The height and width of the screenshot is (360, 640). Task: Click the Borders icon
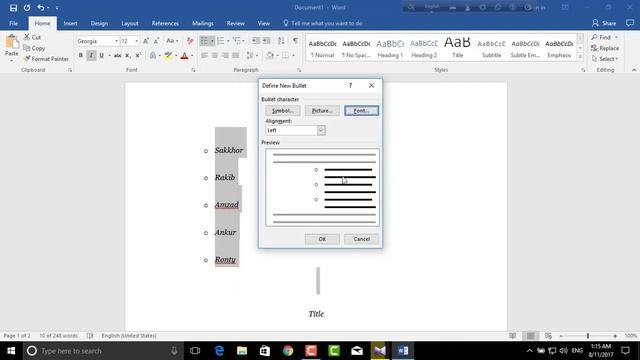(285, 55)
